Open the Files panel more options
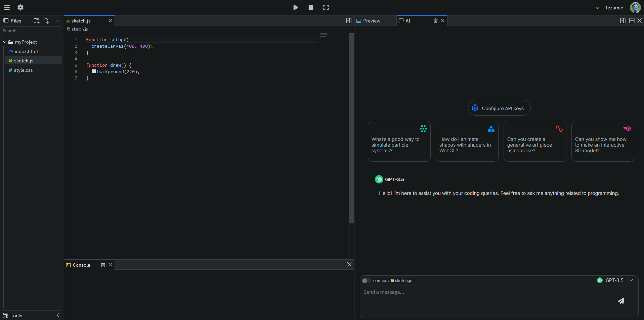 tap(56, 21)
